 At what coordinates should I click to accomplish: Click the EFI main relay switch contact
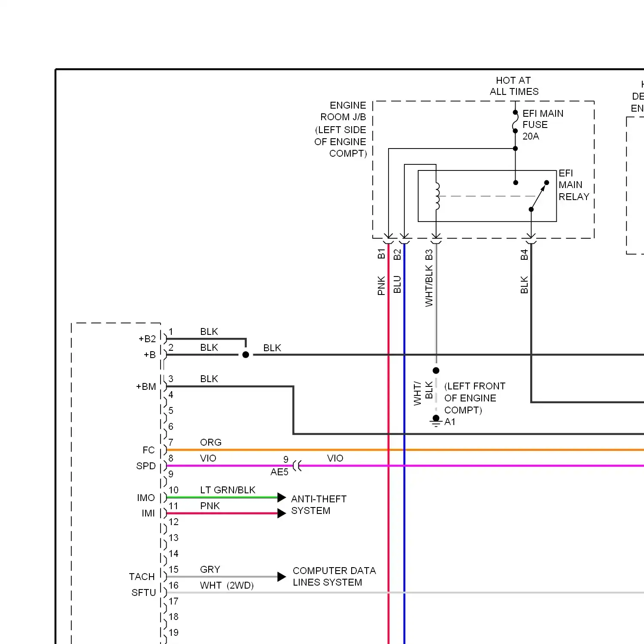pyautogui.click(x=539, y=196)
